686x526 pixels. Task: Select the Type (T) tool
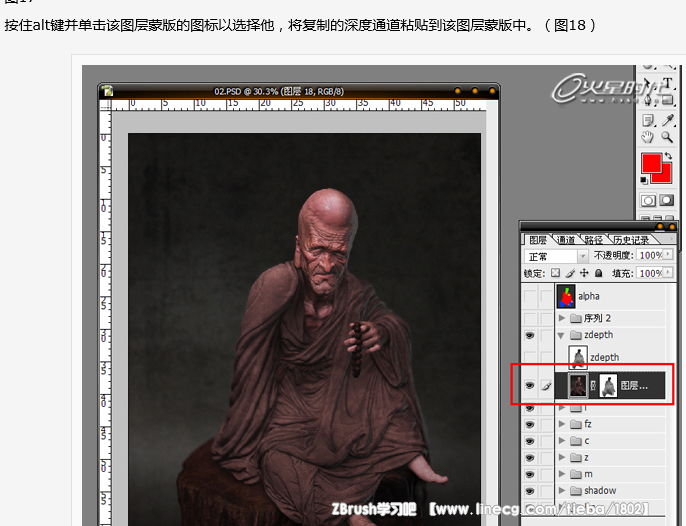point(668,83)
